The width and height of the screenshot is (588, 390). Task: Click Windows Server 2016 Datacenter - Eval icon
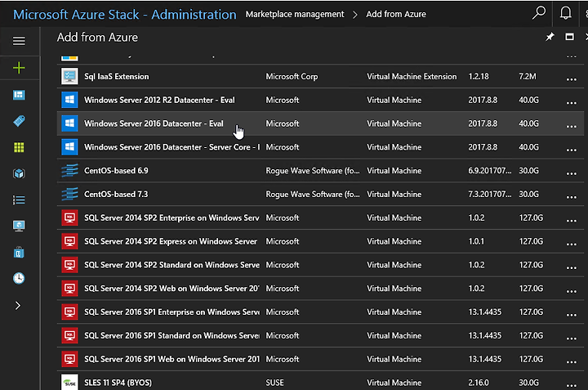[69, 123]
